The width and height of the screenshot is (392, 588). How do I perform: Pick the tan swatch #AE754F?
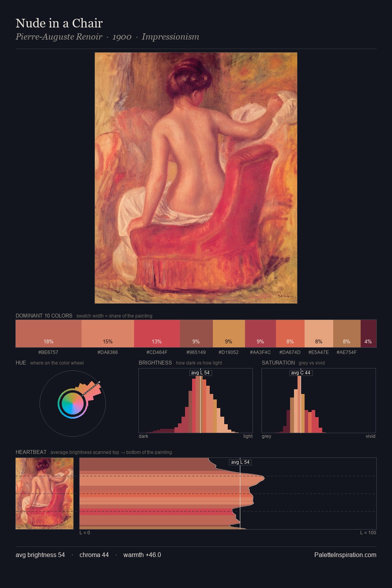347,334
